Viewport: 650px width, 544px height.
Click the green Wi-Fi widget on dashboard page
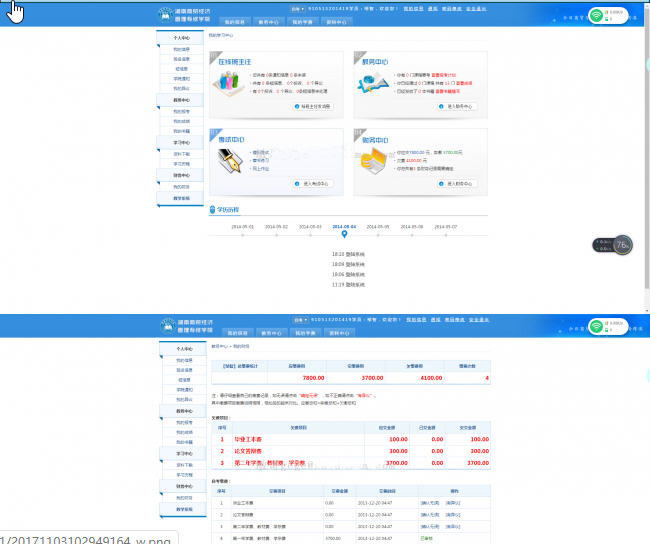pyautogui.click(x=608, y=15)
